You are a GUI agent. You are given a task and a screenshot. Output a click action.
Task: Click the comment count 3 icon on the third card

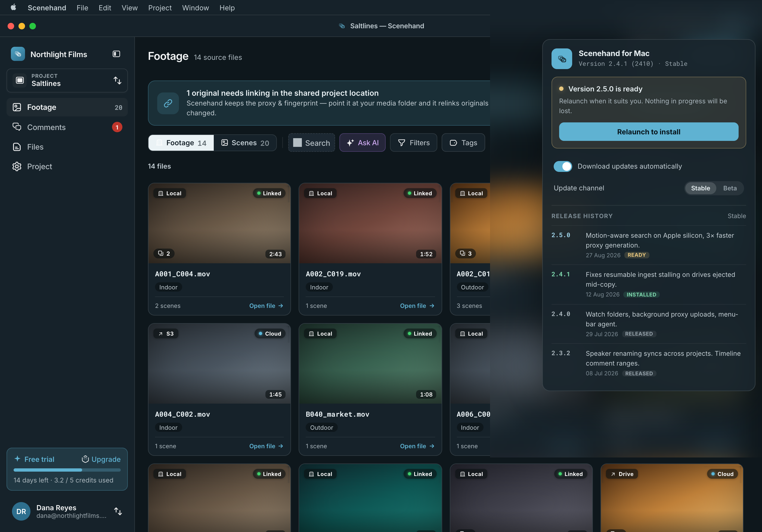[x=465, y=253]
